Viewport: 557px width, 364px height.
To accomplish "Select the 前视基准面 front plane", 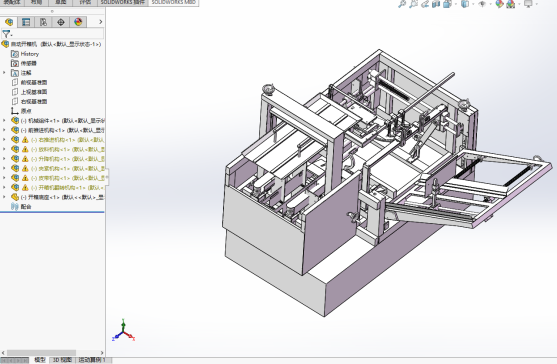I will point(29,82).
